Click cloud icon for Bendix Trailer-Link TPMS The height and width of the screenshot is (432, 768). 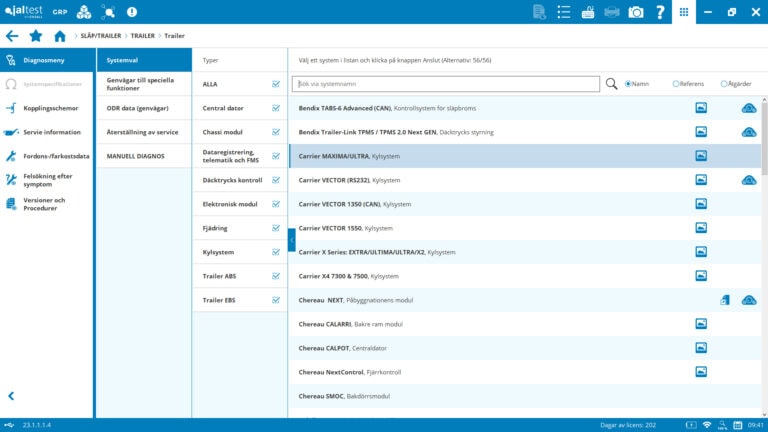pos(749,132)
